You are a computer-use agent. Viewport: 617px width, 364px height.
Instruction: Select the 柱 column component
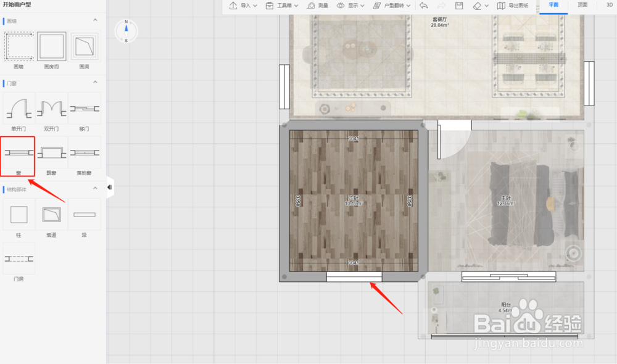point(19,215)
